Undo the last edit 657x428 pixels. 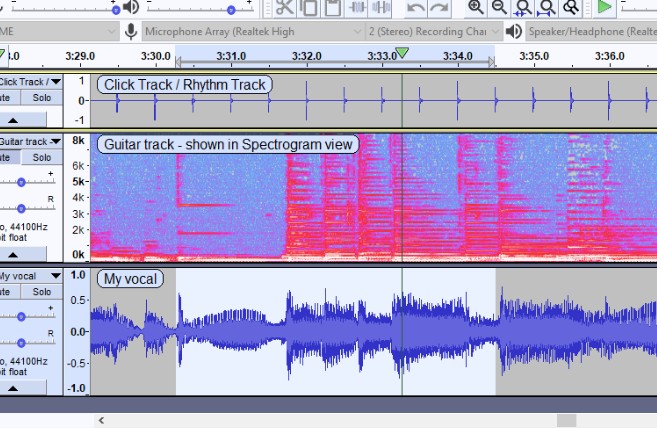(416, 7)
